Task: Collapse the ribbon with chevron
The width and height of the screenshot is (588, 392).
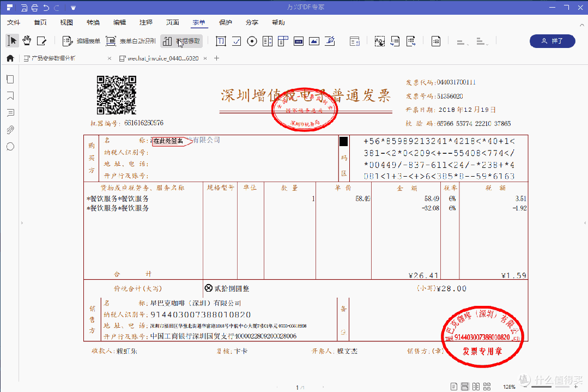Action: [581, 25]
